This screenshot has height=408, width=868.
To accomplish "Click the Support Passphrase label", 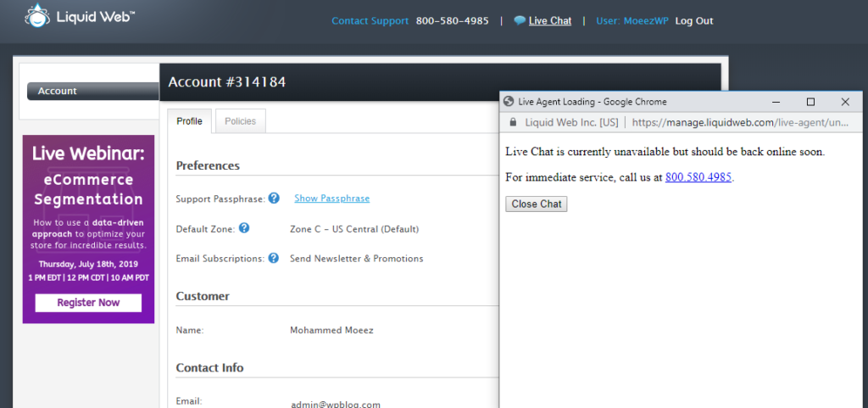I will pos(221,198).
